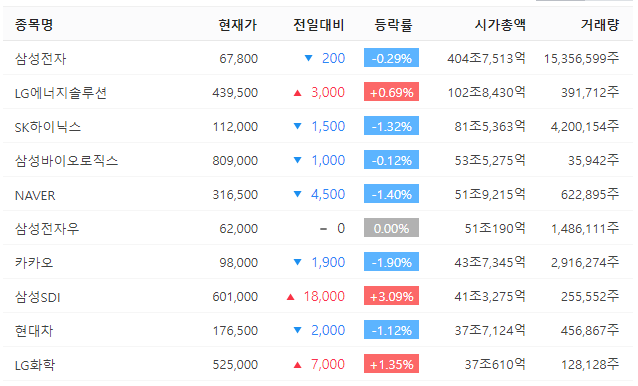Click the current price 67,800

pyautogui.click(x=238, y=59)
